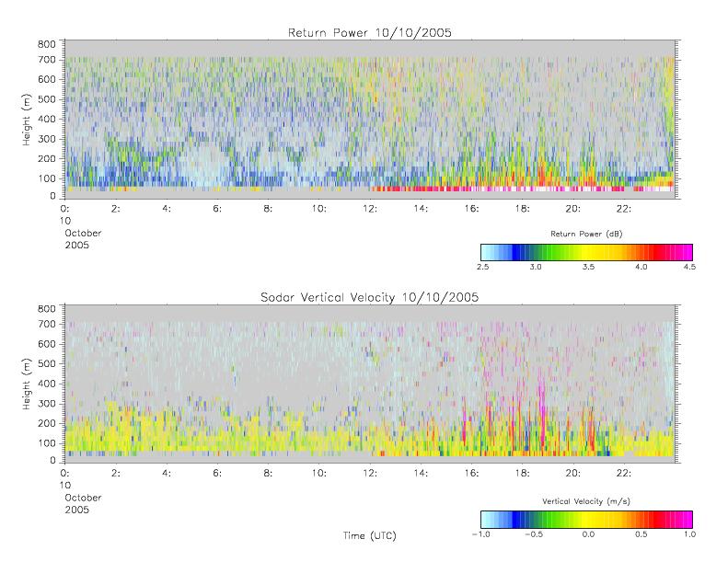Click the '14:' time tick under Return Power chart

click(x=421, y=209)
